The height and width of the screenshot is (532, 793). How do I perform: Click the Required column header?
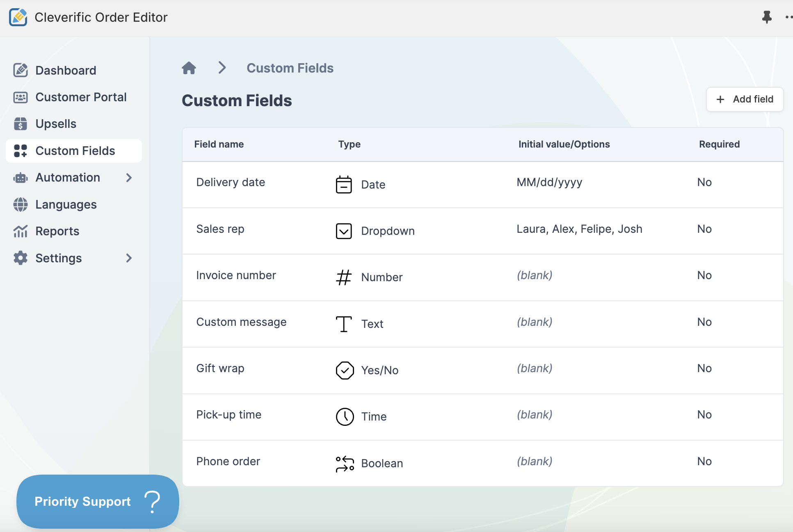[719, 144]
